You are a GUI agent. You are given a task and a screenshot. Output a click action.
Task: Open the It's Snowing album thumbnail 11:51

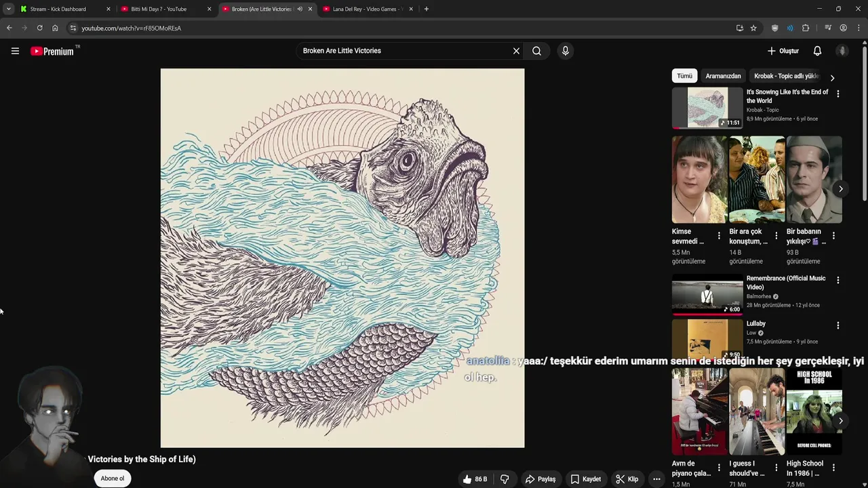tap(707, 107)
